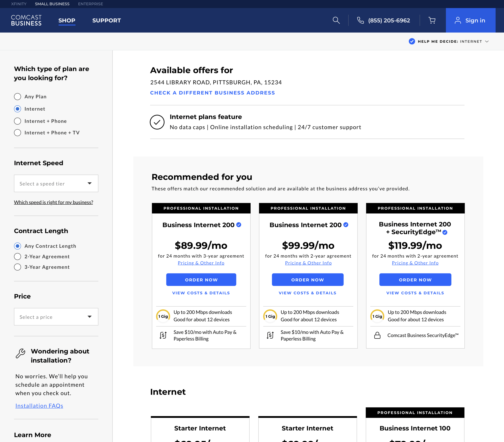Click the phone handset icon
This screenshot has width=504, height=442.
(x=360, y=21)
